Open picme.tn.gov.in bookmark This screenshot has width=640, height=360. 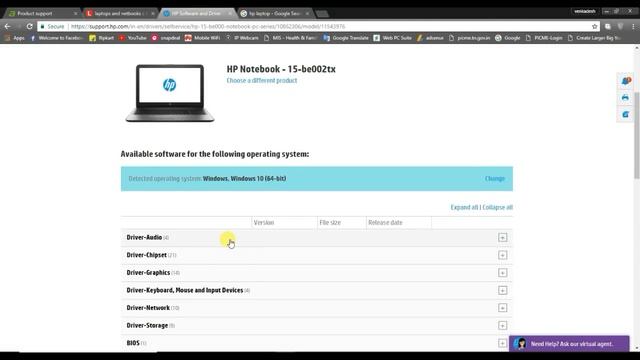point(469,38)
